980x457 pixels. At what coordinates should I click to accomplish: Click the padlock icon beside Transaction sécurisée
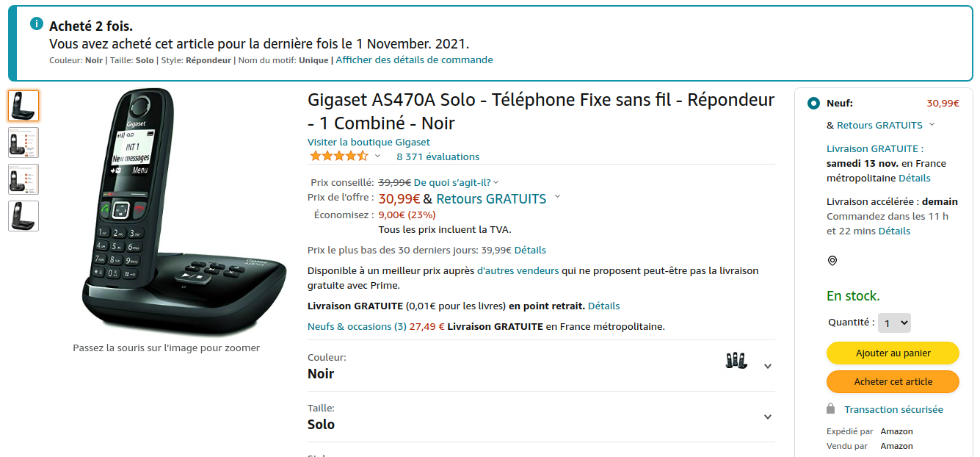[x=831, y=409]
